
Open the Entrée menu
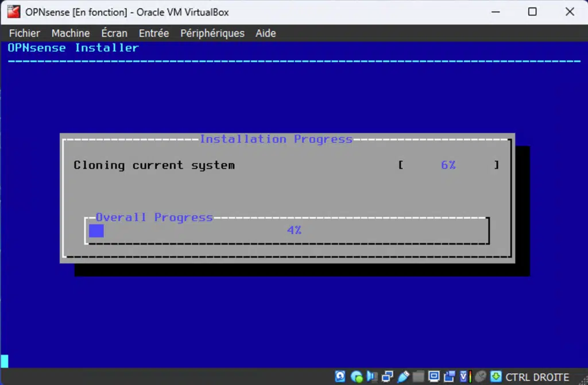[x=154, y=33]
